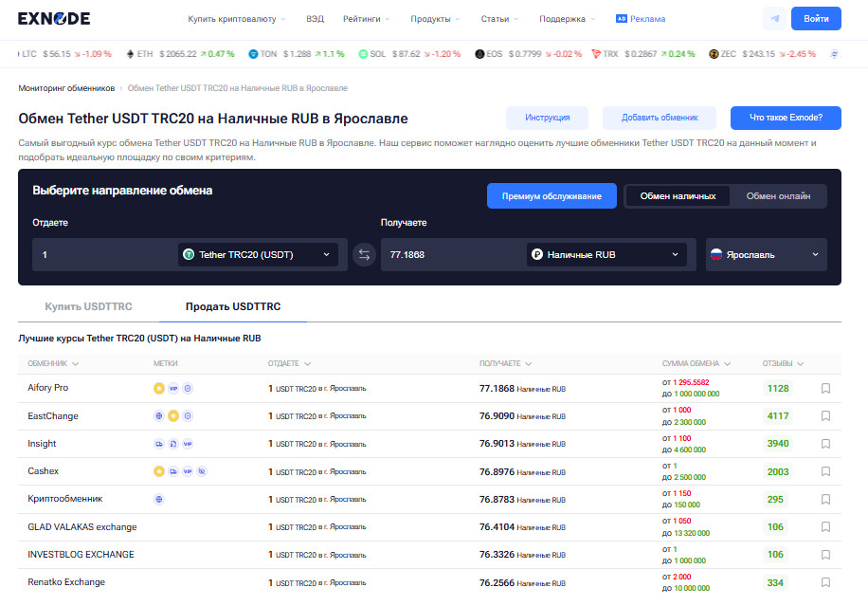Switch to the Купить USDTTRC tab
The image size is (868, 606).
pyautogui.click(x=88, y=306)
